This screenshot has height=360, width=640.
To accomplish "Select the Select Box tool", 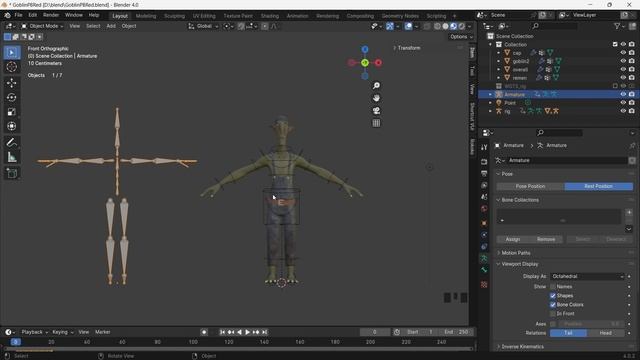I will [x=12, y=53].
